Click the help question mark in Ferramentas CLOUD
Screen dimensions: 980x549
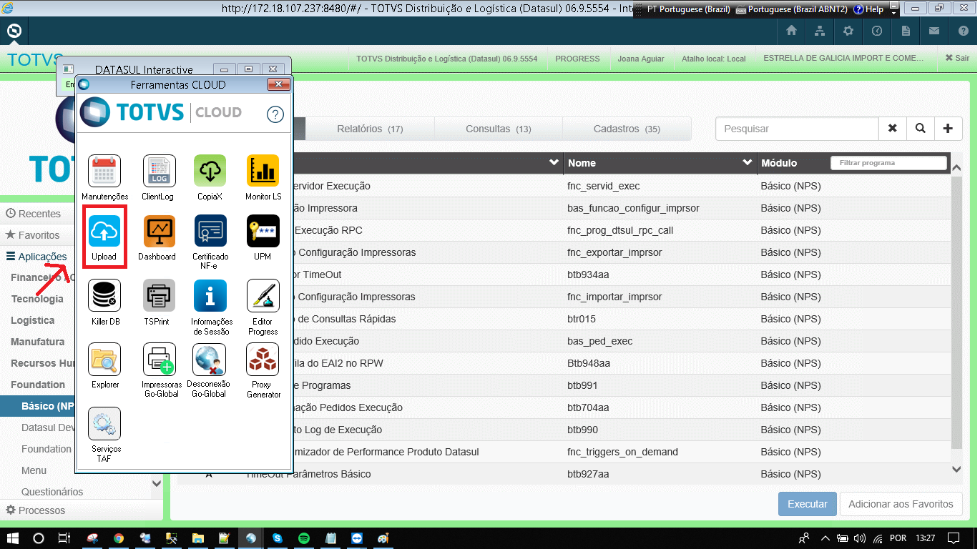(x=275, y=114)
